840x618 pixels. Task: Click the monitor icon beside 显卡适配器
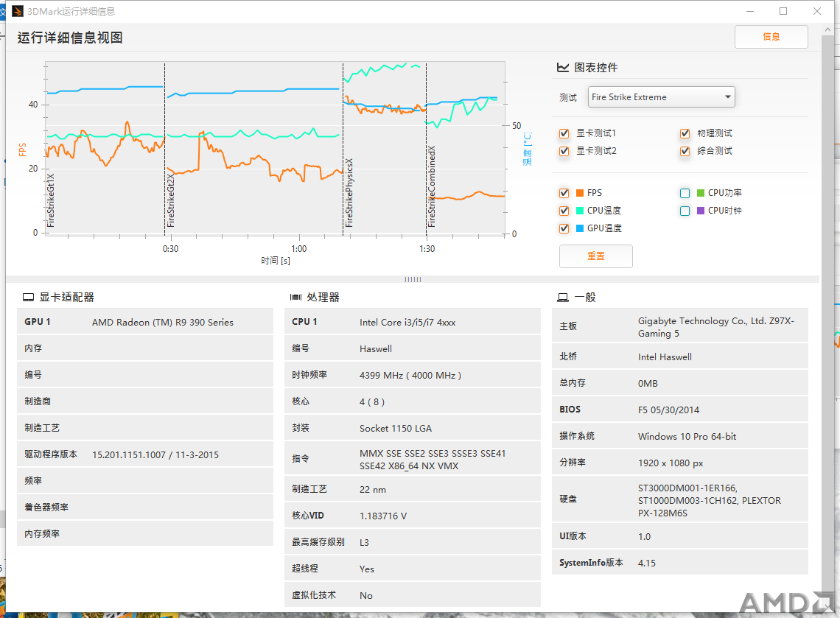(29, 298)
